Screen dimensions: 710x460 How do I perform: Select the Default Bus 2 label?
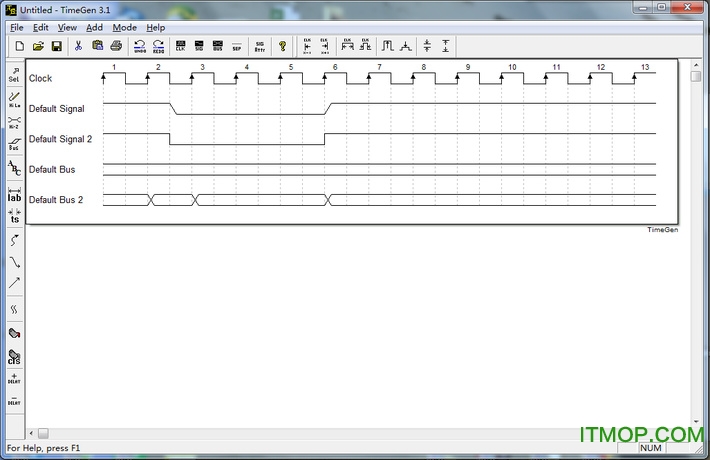[x=56, y=200]
